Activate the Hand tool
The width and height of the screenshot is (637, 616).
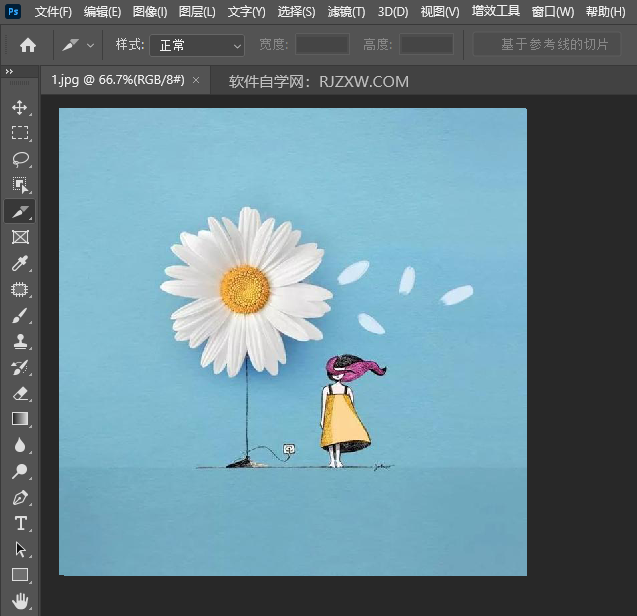pyautogui.click(x=20, y=601)
